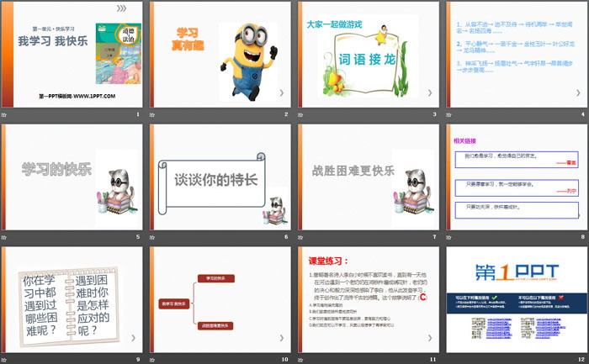Select slide 8 相关链接 quotes slide

[517, 177]
